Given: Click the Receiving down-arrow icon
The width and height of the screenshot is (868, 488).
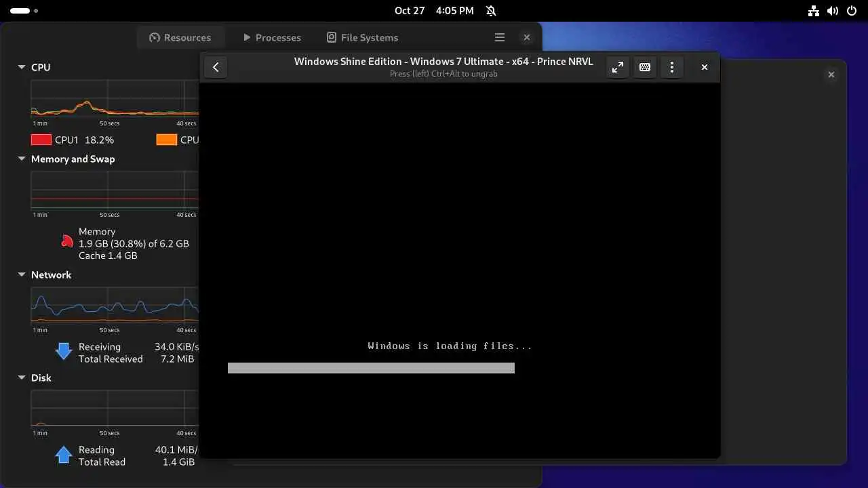Looking at the screenshot, I should pyautogui.click(x=64, y=350).
